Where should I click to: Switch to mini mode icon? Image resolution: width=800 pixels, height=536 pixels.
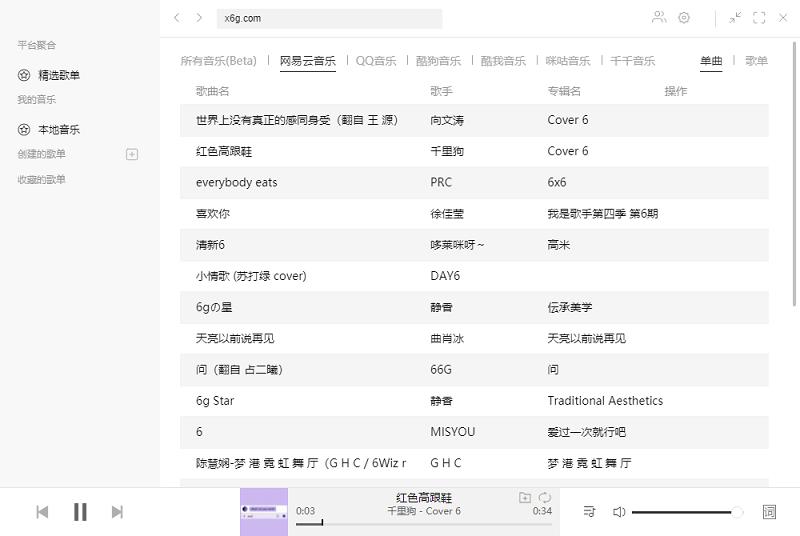[735, 18]
